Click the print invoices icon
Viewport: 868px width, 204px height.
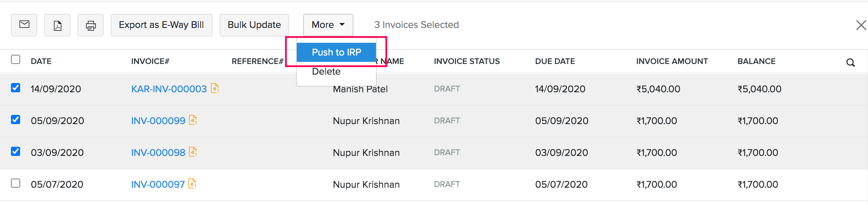coord(90,25)
